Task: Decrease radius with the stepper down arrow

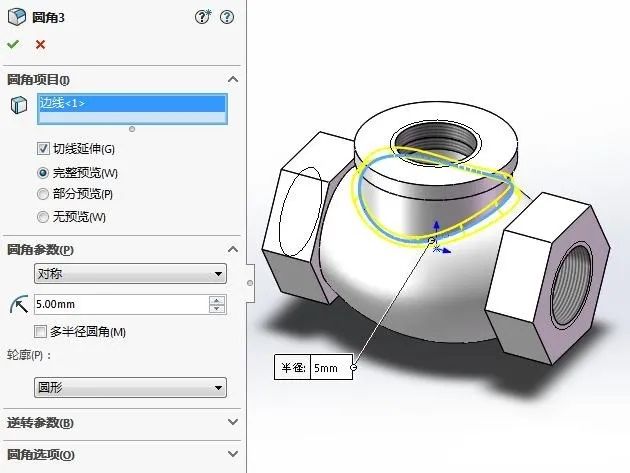Action: [x=217, y=309]
